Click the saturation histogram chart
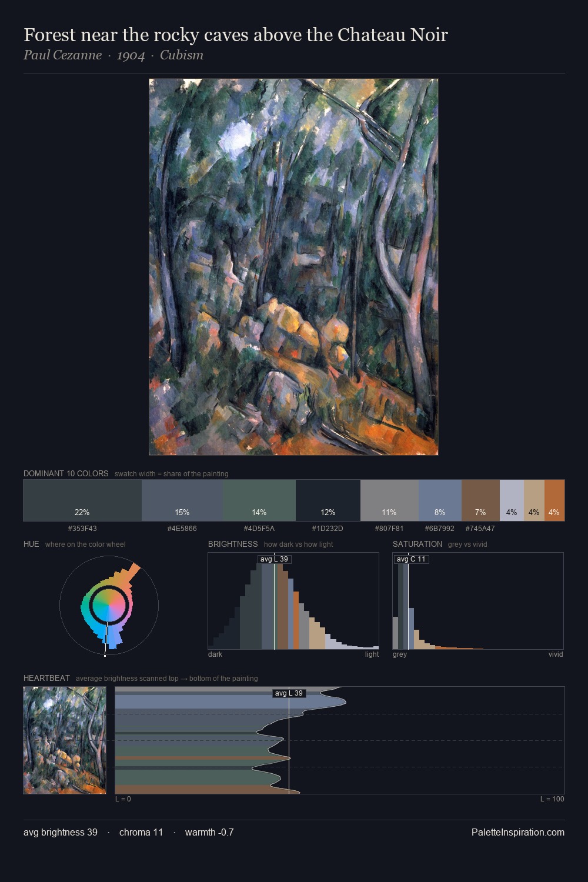588x882 pixels. point(478,601)
